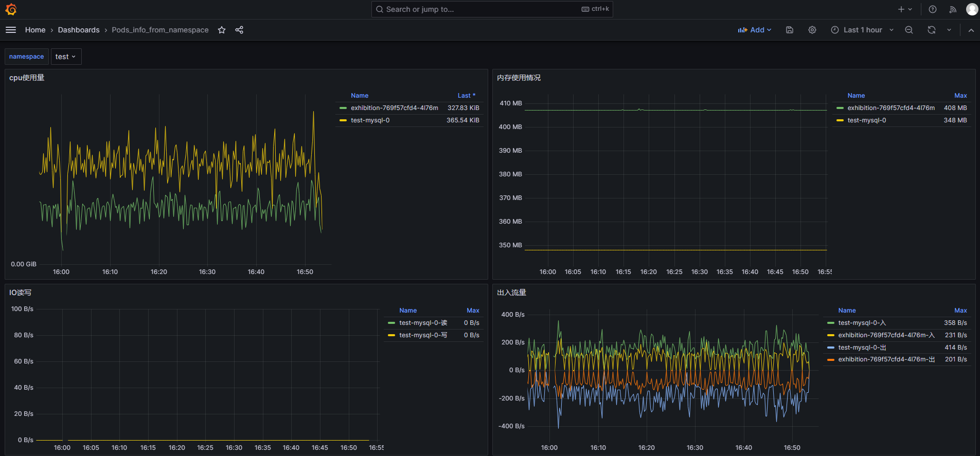Go to Home breadcrumb

[35, 30]
